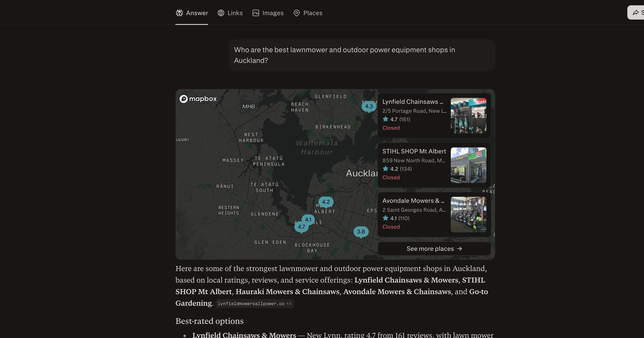Open the Links tab
Image resolution: width=644 pixels, height=338 pixels.
[x=230, y=13]
